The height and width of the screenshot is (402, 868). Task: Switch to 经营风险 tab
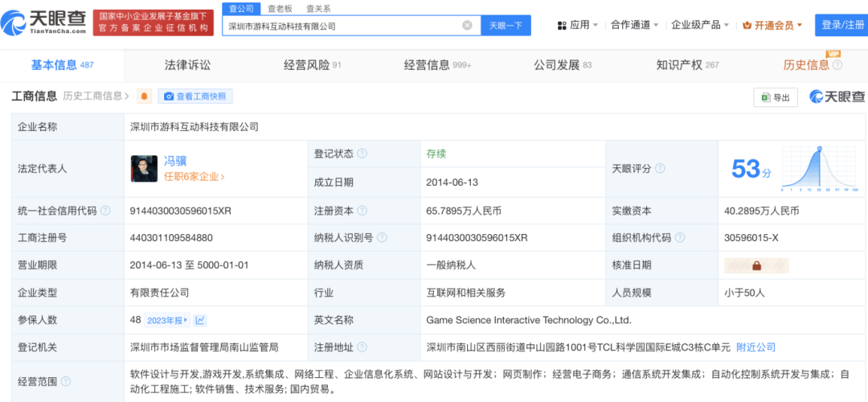click(x=312, y=65)
